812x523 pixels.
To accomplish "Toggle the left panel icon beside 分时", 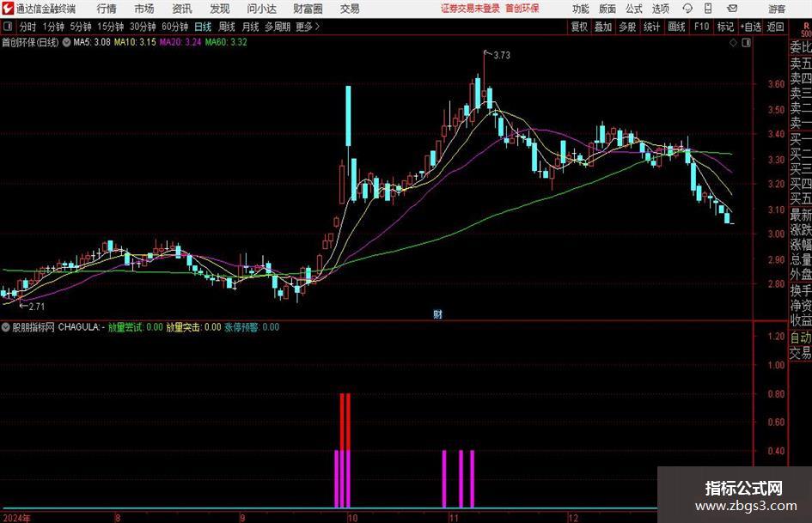I will [x=8, y=27].
